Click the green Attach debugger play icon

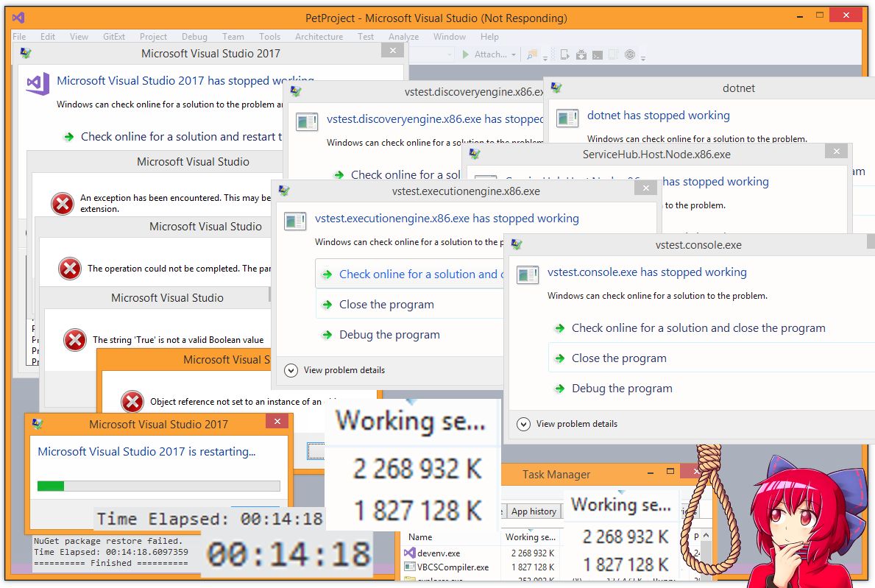pyautogui.click(x=466, y=54)
